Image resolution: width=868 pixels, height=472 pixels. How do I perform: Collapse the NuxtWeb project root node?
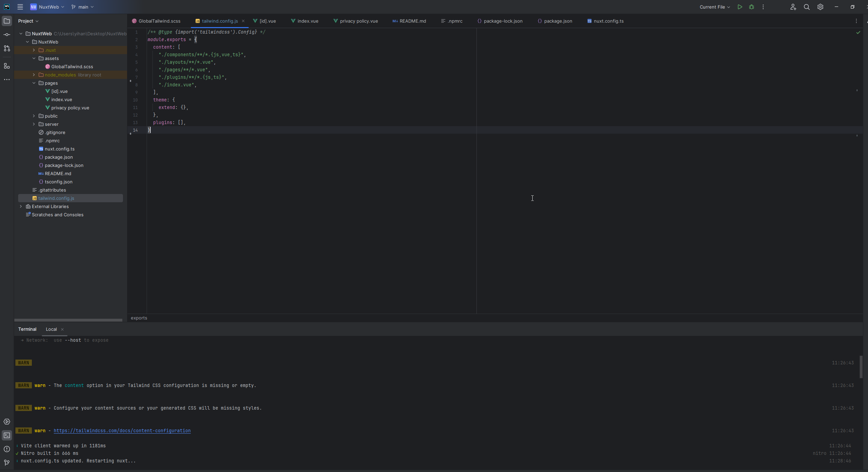pyautogui.click(x=21, y=34)
